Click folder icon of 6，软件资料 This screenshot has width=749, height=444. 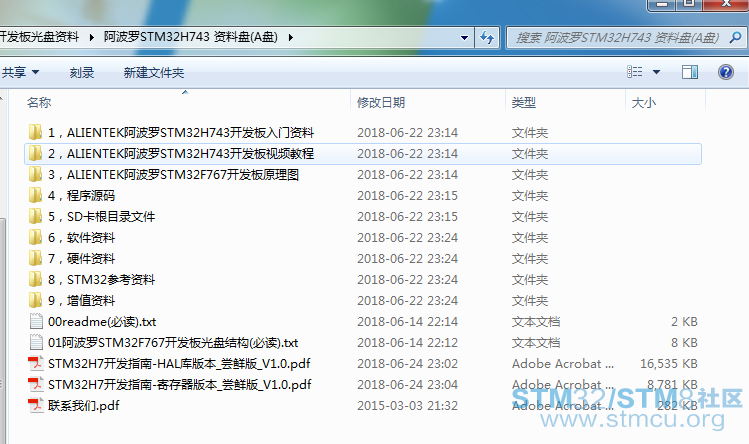click(35, 238)
